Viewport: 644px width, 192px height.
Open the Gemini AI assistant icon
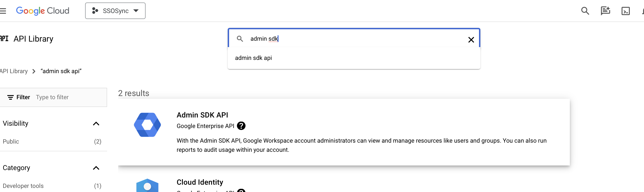605,11
